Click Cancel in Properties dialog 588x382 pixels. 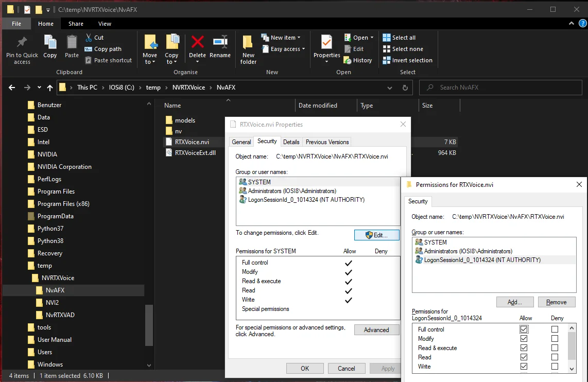346,369
